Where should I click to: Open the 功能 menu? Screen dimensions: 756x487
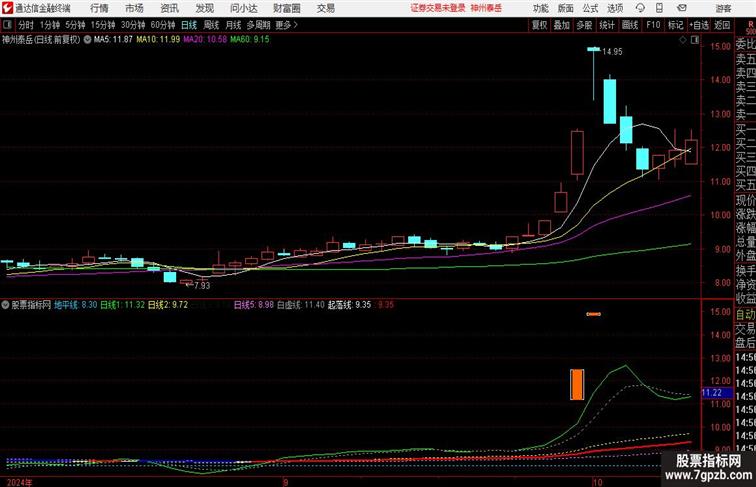click(x=540, y=8)
